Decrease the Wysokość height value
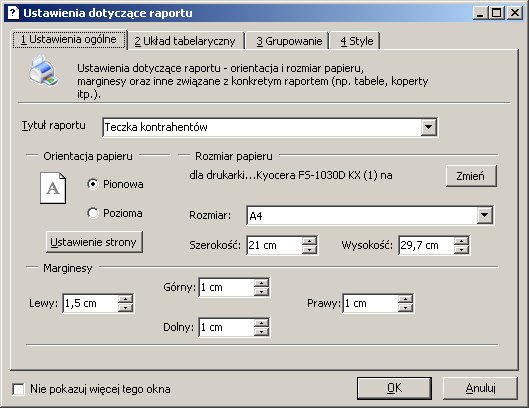The height and width of the screenshot is (408, 529). point(461,250)
